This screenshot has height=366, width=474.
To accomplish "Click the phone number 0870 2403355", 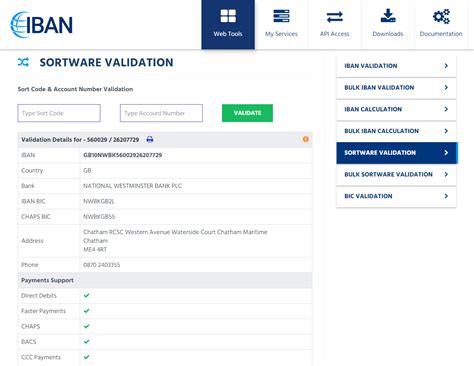I will pos(102,265).
